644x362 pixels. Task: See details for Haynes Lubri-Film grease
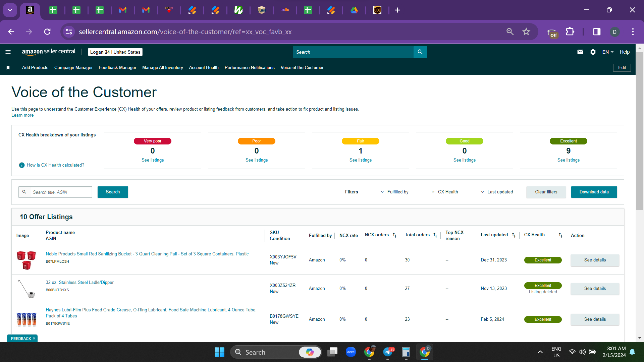[x=595, y=319]
